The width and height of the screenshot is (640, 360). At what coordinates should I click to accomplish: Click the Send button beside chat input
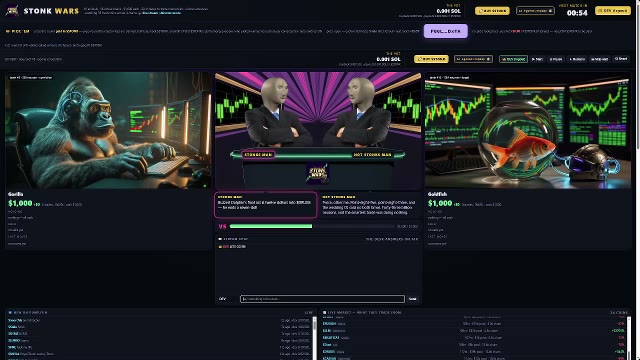(413, 299)
